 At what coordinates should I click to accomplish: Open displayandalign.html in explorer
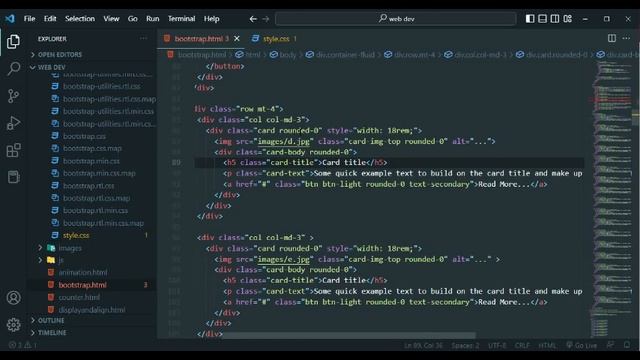pyautogui.click(x=92, y=310)
